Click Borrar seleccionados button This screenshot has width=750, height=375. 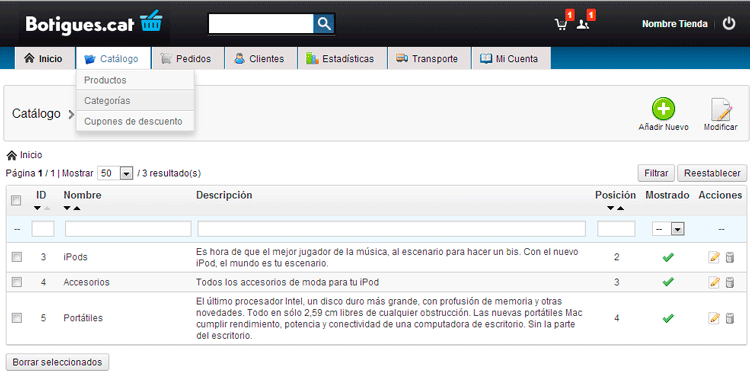tap(57, 362)
